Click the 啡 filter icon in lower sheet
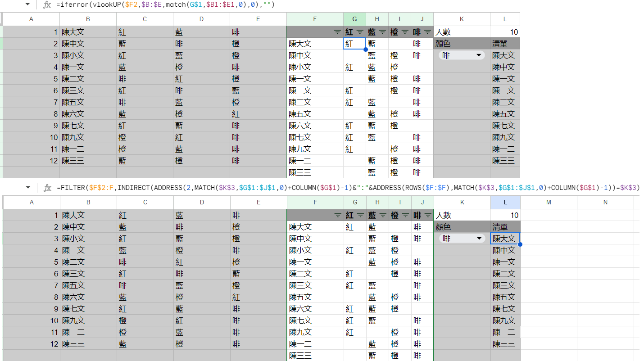Viewport: 644px width, 361px height. [427, 215]
